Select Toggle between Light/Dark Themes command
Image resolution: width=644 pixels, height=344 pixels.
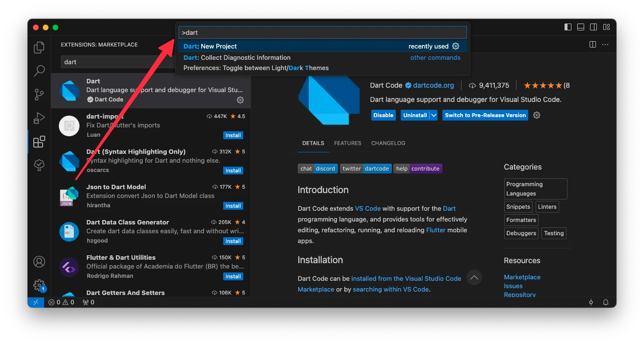pyautogui.click(x=322, y=68)
